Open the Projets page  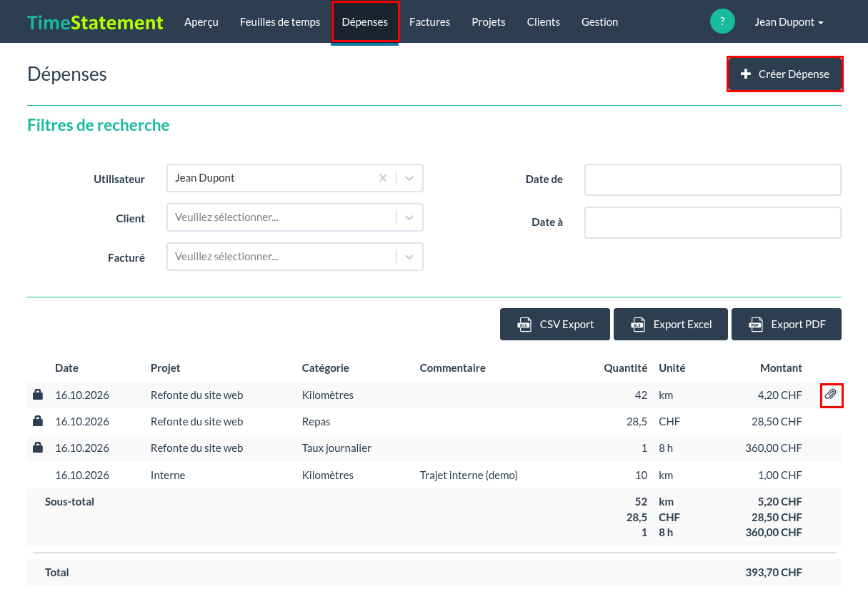489,21
